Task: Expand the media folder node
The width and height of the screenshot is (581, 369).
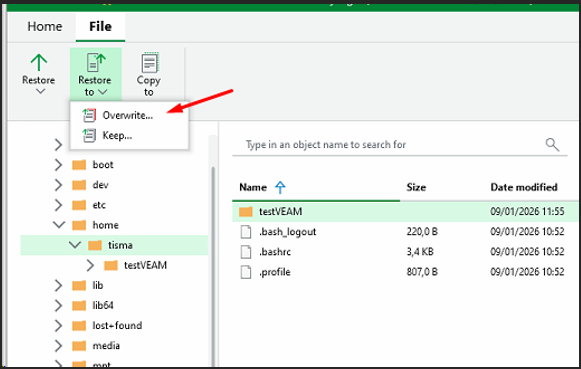Action: (58, 346)
